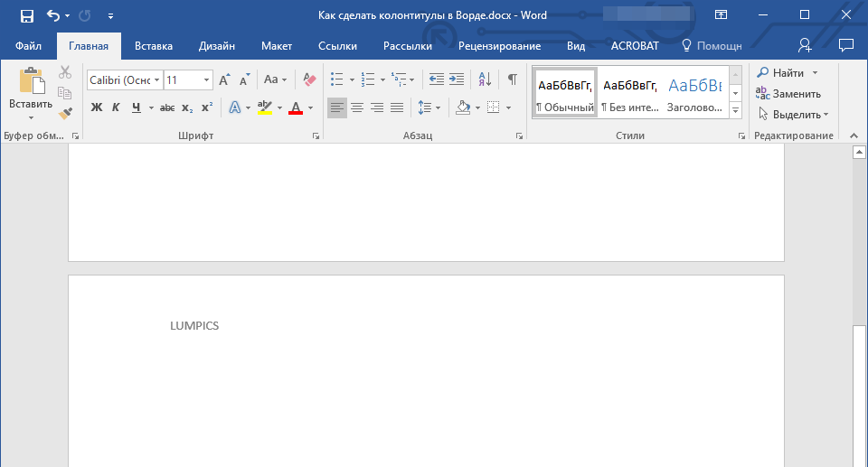Apply the red font color swatch
This screenshot has height=467, width=868.
295,108
